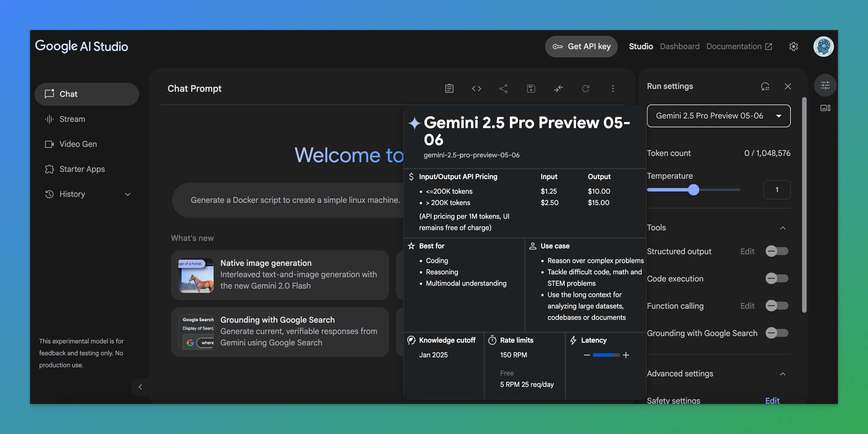Collapse the Tools section

tap(783, 228)
